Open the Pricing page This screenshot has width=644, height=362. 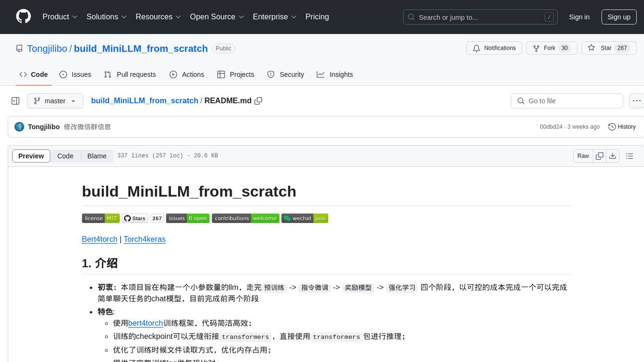tap(317, 17)
